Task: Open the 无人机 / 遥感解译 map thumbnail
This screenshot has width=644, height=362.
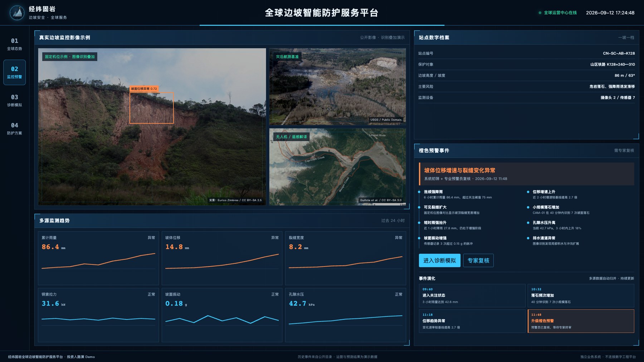Action: (x=337, y=167)
